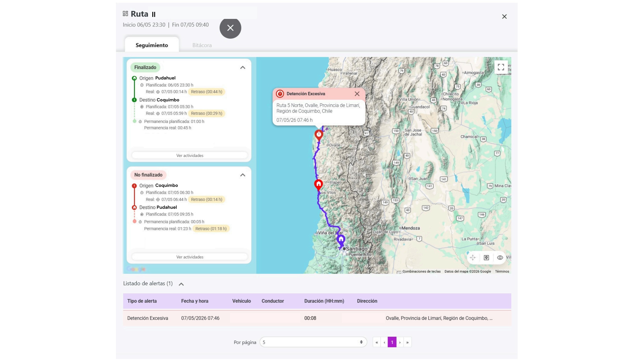Click the Fecha y hora column header
The height and width of the screenshot is (362, 644).
click(x=194, y=301)
